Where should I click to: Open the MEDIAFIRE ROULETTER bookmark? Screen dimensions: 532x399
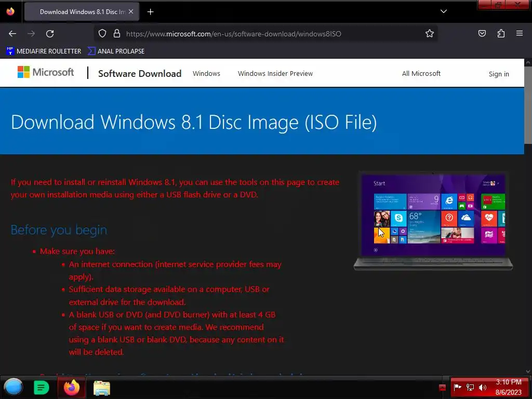[44, 51]
